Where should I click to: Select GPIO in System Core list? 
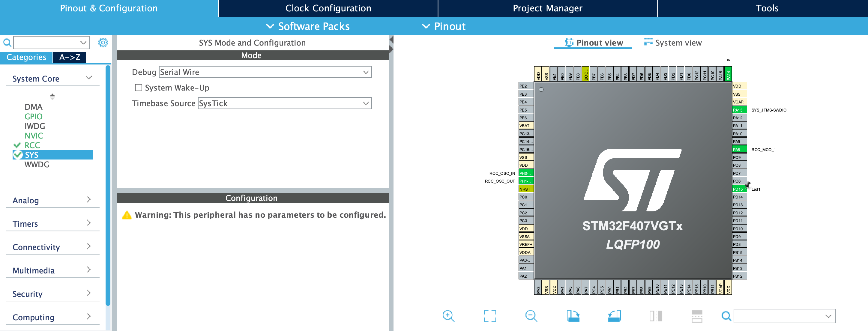33,117
